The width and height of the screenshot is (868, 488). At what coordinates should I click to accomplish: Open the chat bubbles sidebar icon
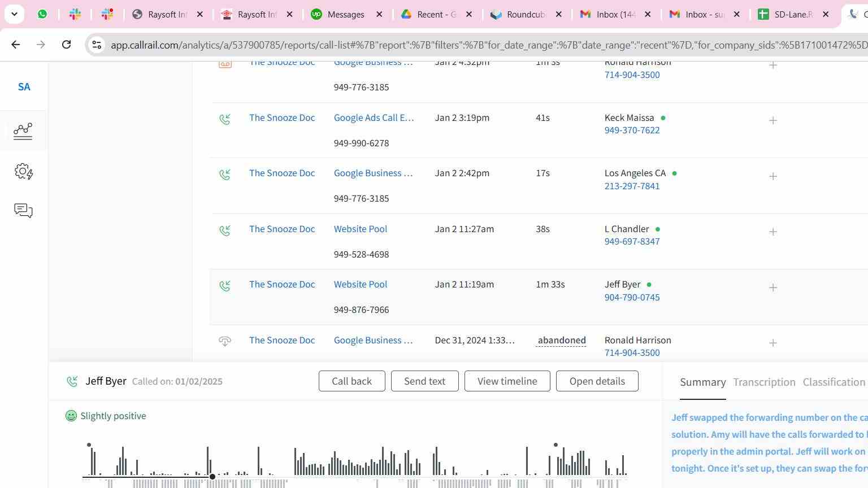24,210
